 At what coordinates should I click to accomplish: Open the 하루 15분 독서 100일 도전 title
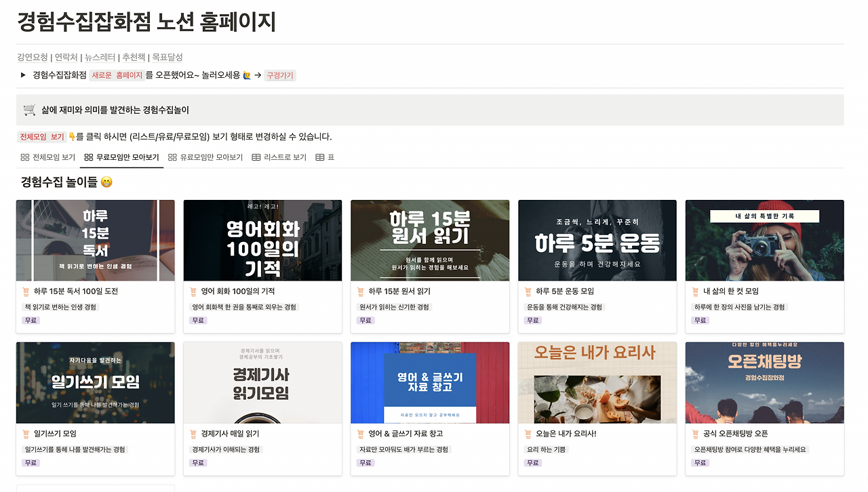pos(76,291)
